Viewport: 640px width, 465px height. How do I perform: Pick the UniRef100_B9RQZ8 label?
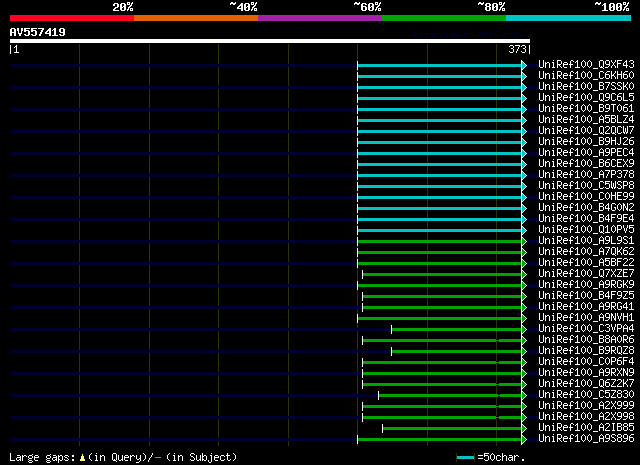586,351
